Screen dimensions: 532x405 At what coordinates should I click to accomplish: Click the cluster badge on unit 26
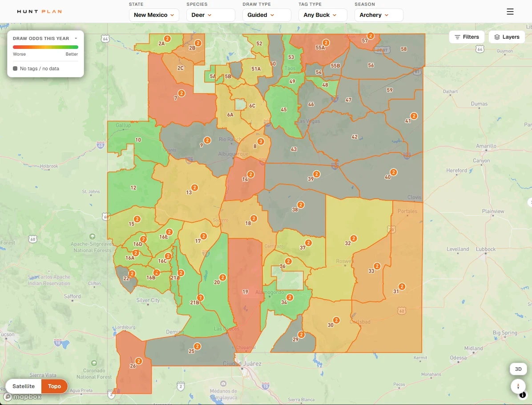[138, 361]
